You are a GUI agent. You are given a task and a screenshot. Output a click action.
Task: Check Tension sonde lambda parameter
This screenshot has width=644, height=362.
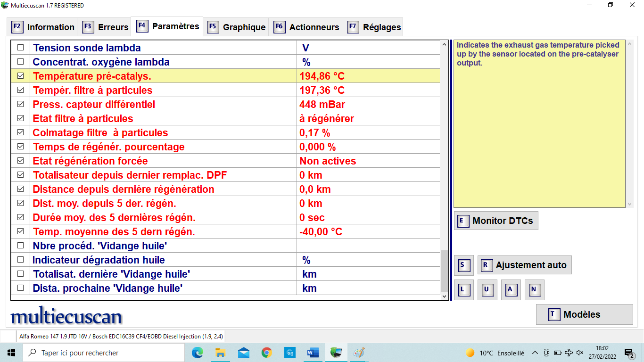coord(20,48)
